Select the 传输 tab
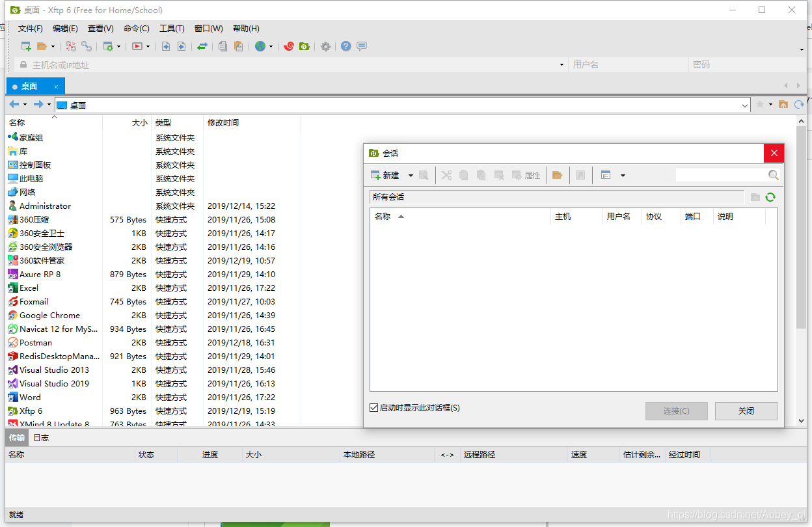812x527 pixels. pyautogui.click(x=17, y=437)
